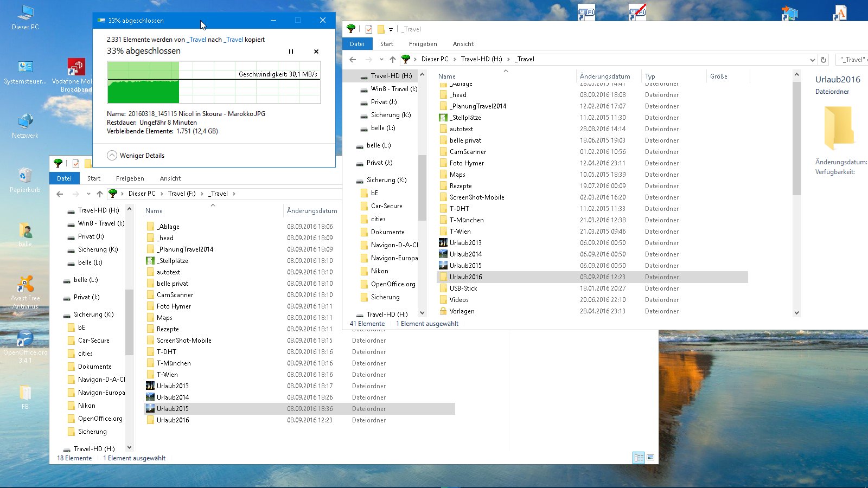Cancel the copy with the X beside pause
The width and height of the screenshot is (868, 488).
click(316, 52)
